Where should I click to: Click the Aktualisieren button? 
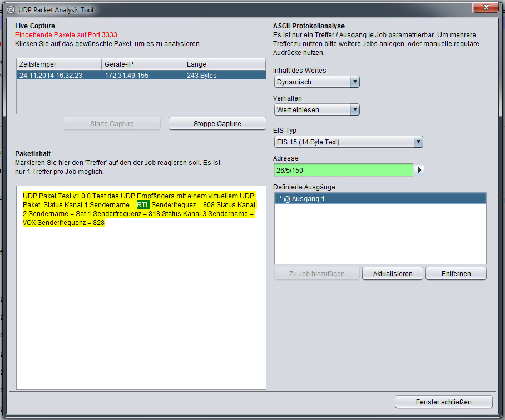393,274
